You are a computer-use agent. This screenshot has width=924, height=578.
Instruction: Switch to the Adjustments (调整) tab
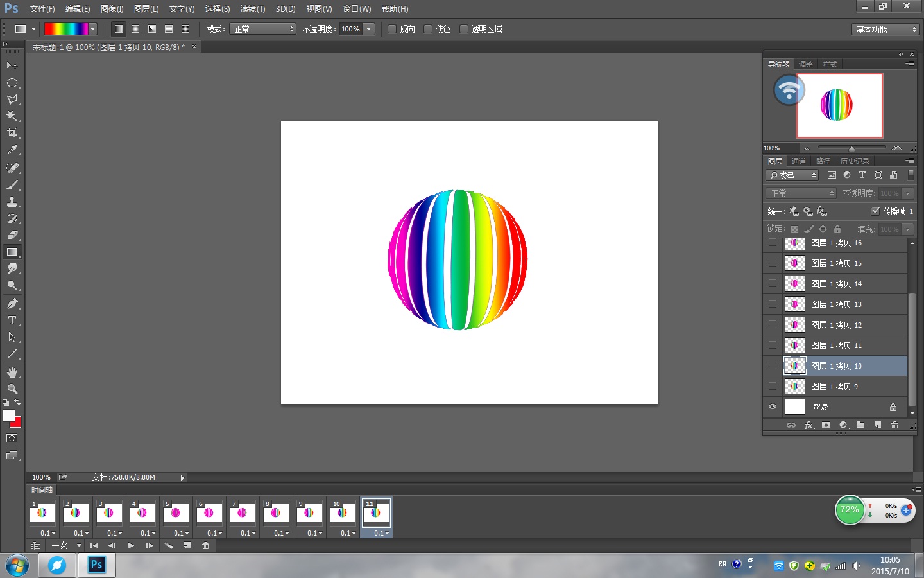pyautogui.click(x=806, y=64)
